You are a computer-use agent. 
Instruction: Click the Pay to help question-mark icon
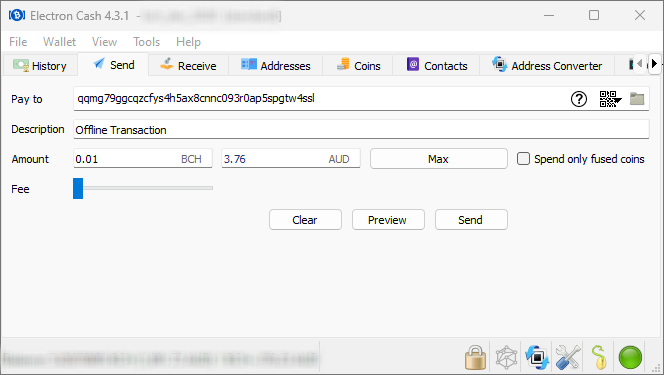579,99
